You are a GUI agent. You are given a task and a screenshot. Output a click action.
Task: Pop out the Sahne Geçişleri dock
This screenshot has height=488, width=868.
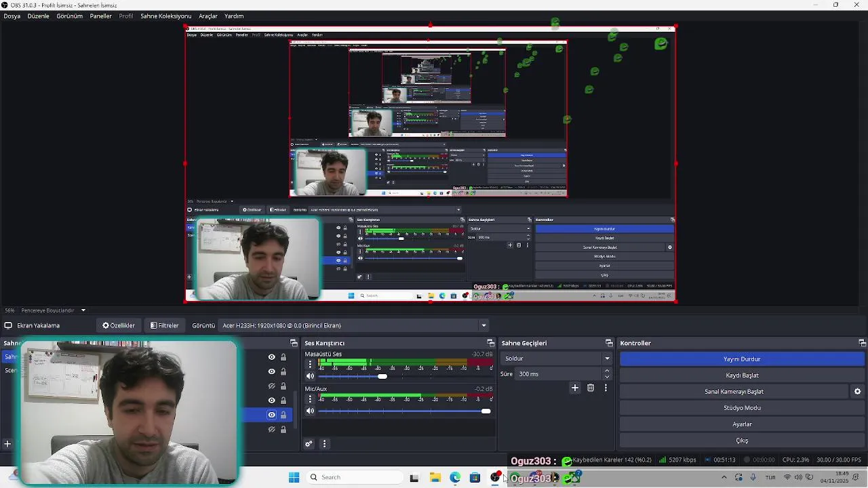(609, 343)
